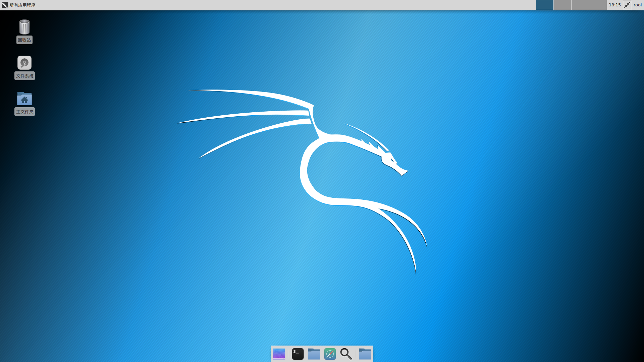Screen dimensions: 644x362
Task: Open the 文件系统 disk desktop icon
Action: [x=24, y=63]
